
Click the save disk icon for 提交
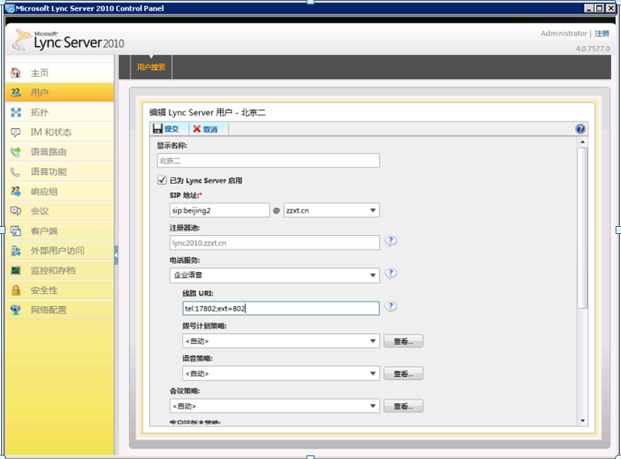[158, 129]
